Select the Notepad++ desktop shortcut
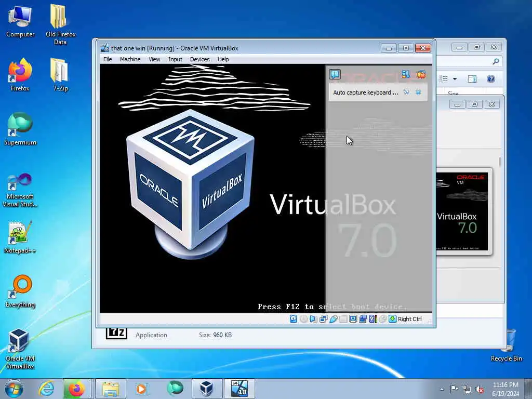The height and width of the screenshot is (399, 532). (20, 237)
